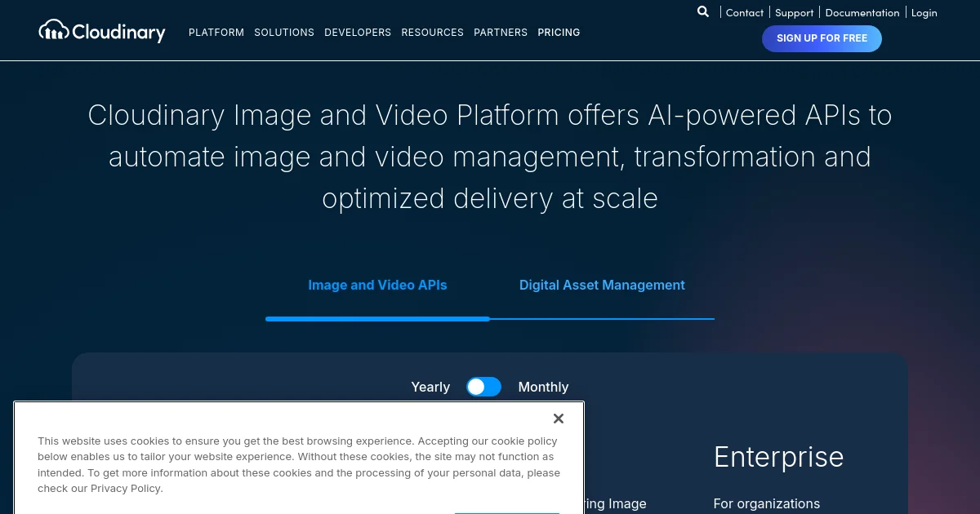This screenshot has height=514, width=980.
Task: Open the SOLUTIONS menu
Action: pyautogui.click(x=284, y=33)
